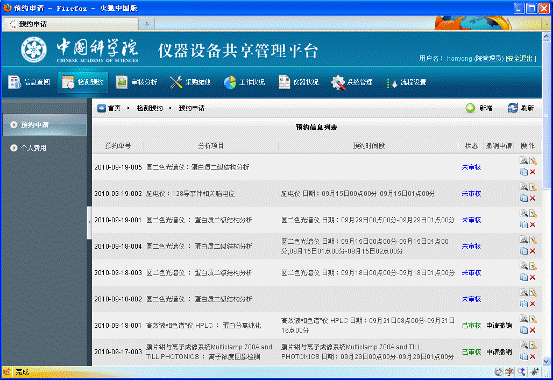Click the green add-new icon in breadcrumb bar

[x=470, y=108]
